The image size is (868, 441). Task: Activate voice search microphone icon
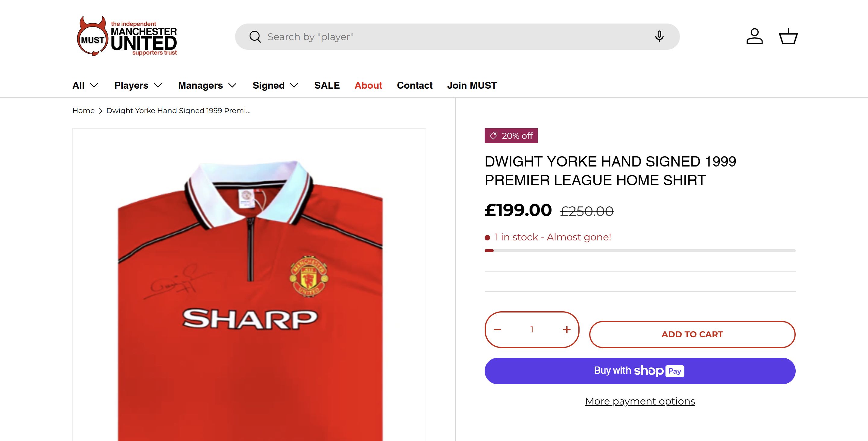[659, 36]
